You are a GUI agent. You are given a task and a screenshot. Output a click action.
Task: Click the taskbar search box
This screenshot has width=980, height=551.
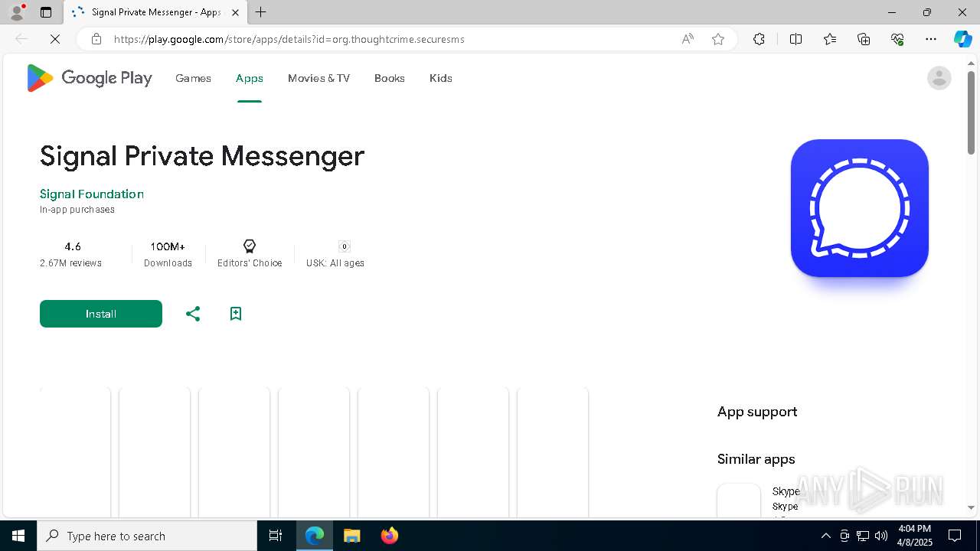point(147,536)
